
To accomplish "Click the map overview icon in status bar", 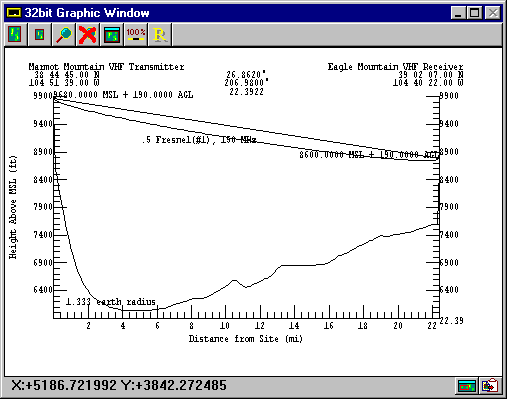I will (467, 386).
